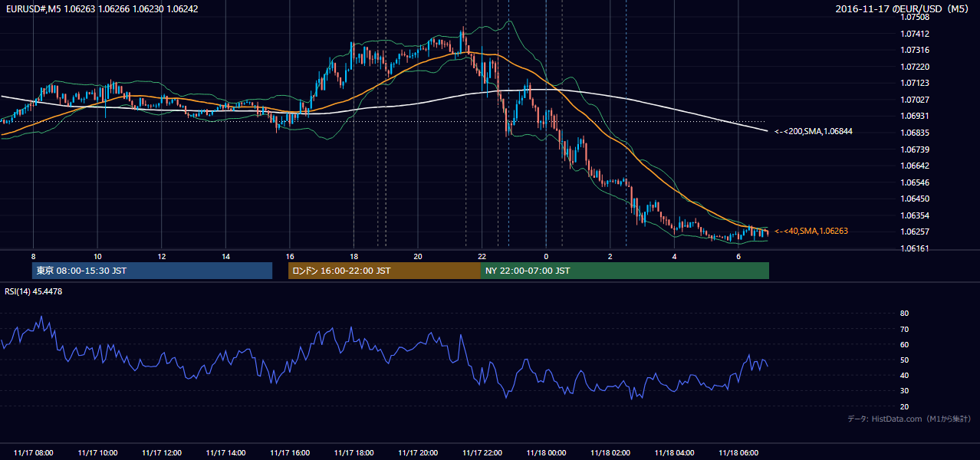
Task: Click hour 0 on the price chart axis
Action: coord(546,256)
